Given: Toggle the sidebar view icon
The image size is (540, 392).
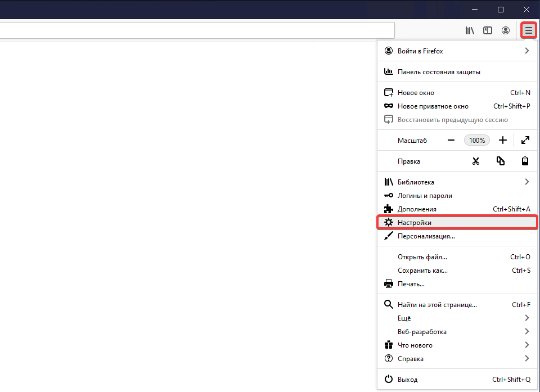Looking at the screenshot, I should [x=488, y=30].
